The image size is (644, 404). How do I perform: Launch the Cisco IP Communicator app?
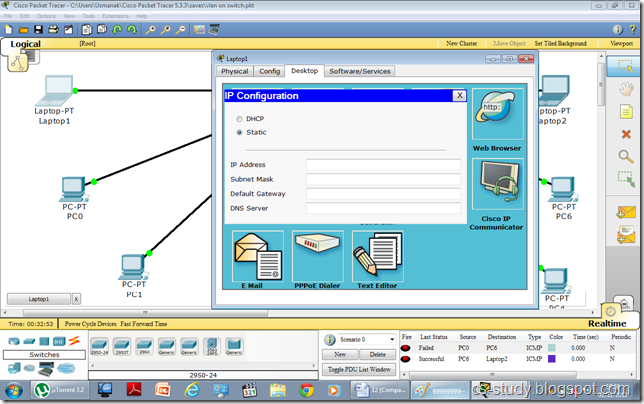click(x=497, y=184)
